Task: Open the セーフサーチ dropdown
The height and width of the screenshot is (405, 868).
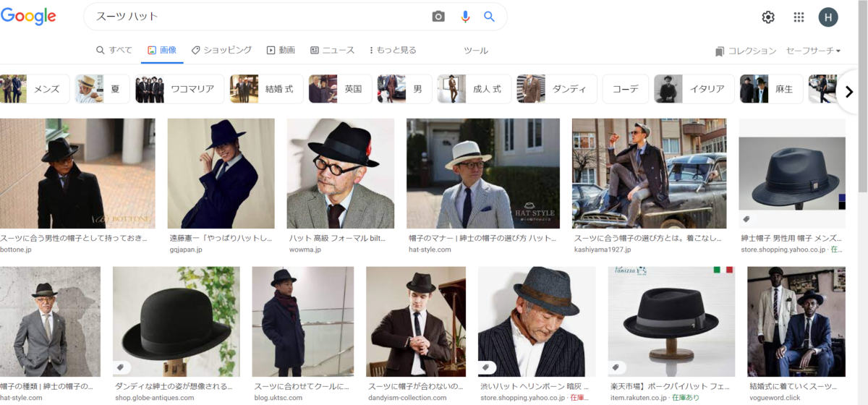Action: click(x=814, y=51)
